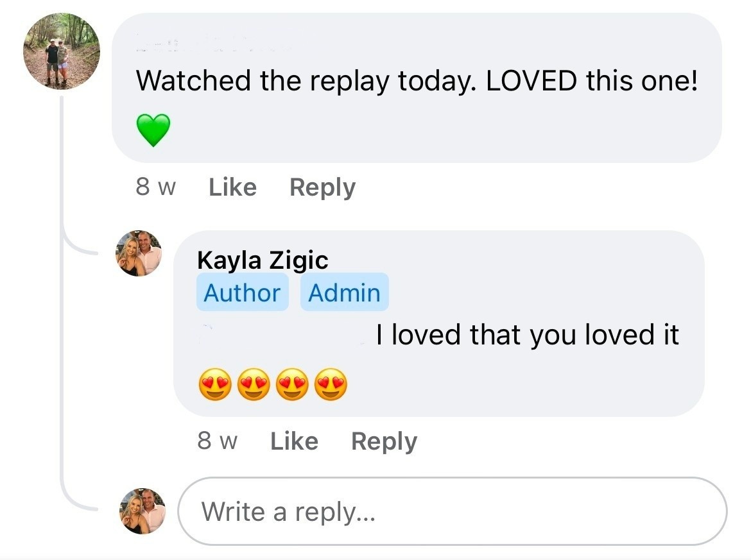
Task: Open the 8 w timestamp under Kayla's reply
Action: (x=217, y=441)
